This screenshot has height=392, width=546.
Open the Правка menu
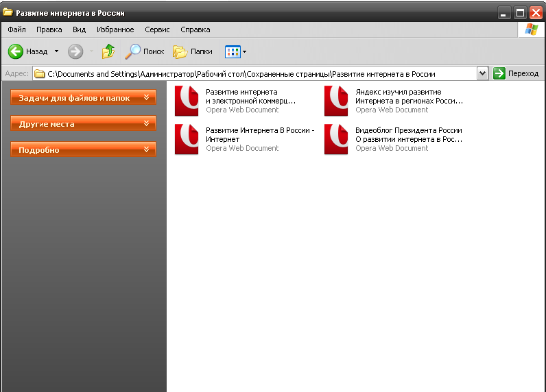tap(49, 29)
